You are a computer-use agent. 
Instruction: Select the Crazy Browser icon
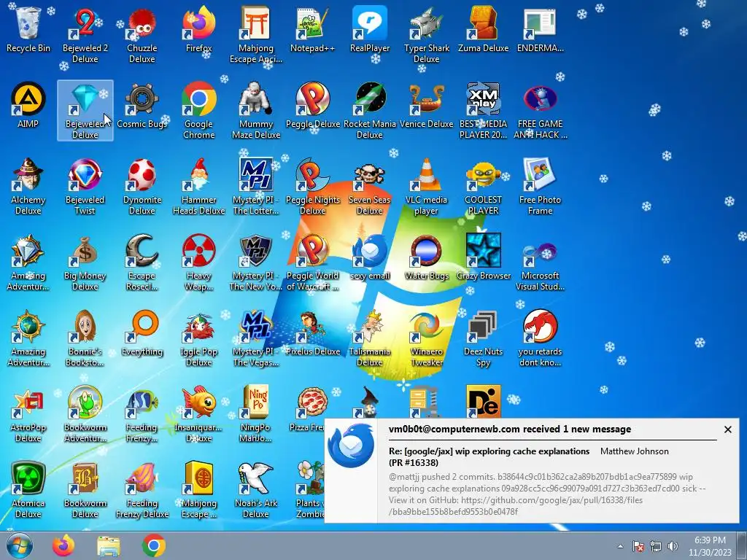pyautogui.click(x=483, y=257)
